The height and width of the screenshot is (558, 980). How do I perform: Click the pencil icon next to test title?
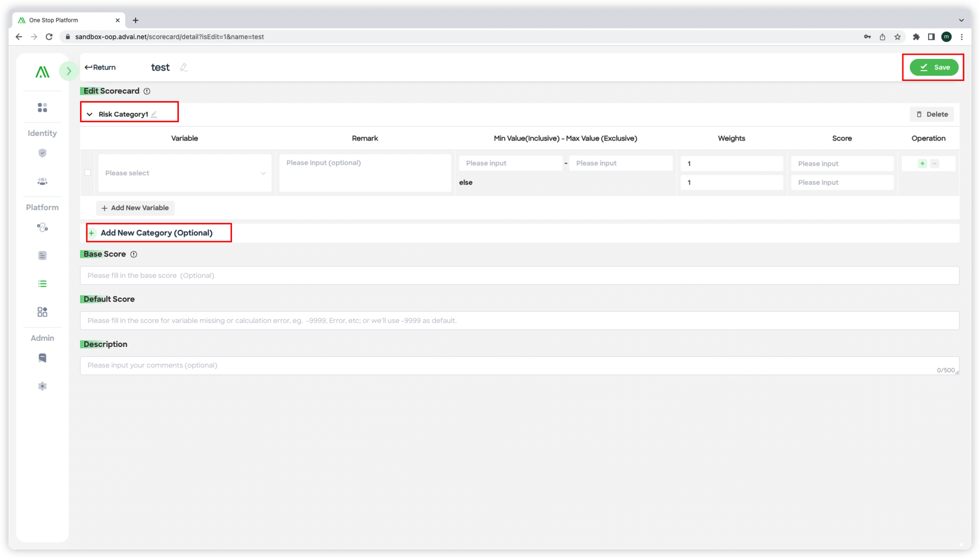tap(184, 67)
